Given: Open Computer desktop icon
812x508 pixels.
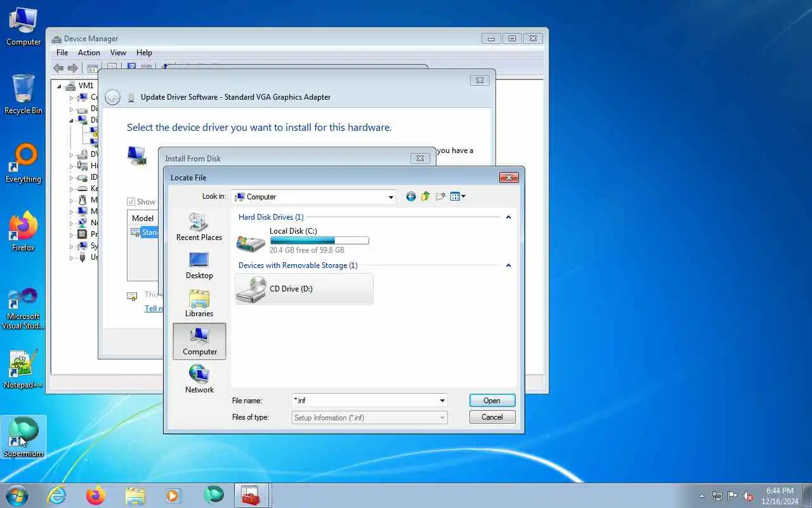Looking at the screenshot, I should 23,27.
